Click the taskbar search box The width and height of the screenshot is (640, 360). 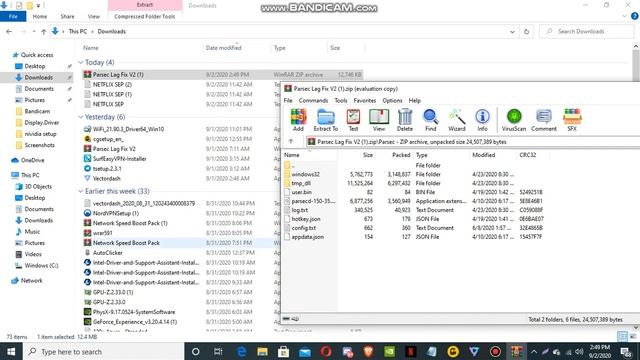pos(103,351)
